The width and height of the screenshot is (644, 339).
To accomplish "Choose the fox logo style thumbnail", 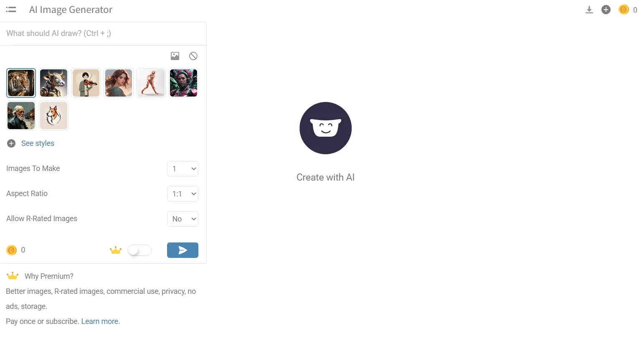I will [54, 115].
